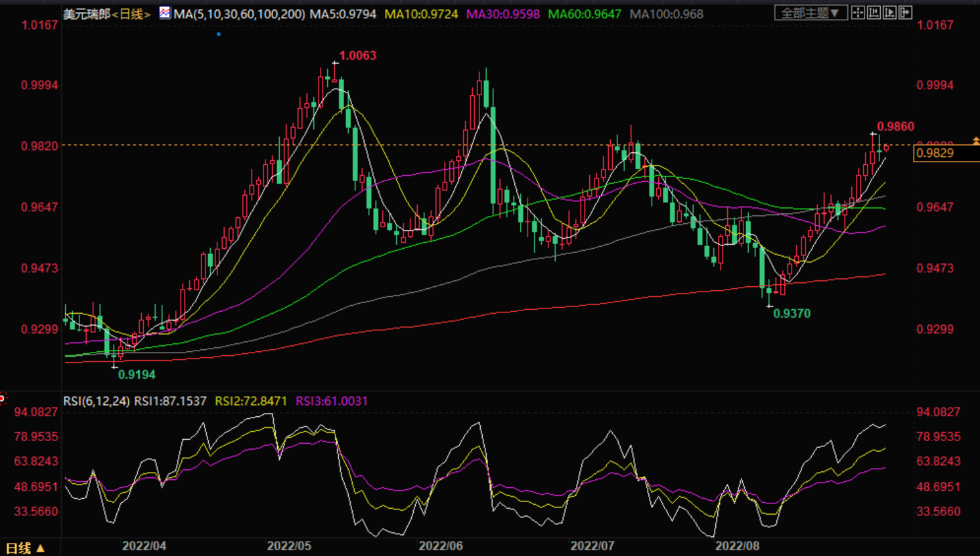Image resolution: width=980 pixels, height=556 pixels.
Task: Click the RSI2:72.8471 yellow legend value
Action: point(251,401)
